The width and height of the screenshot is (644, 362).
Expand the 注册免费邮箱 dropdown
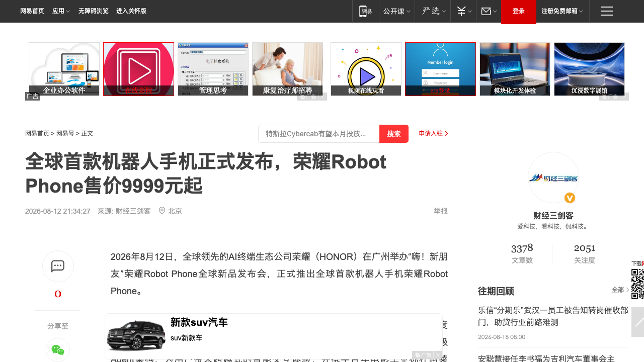coord(562,11)
